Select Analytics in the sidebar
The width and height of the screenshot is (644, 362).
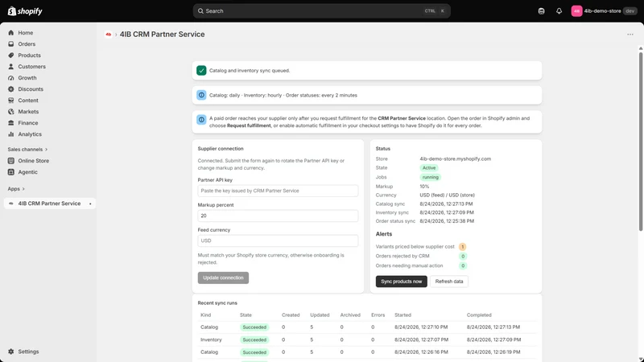click(x=30, y=134)
